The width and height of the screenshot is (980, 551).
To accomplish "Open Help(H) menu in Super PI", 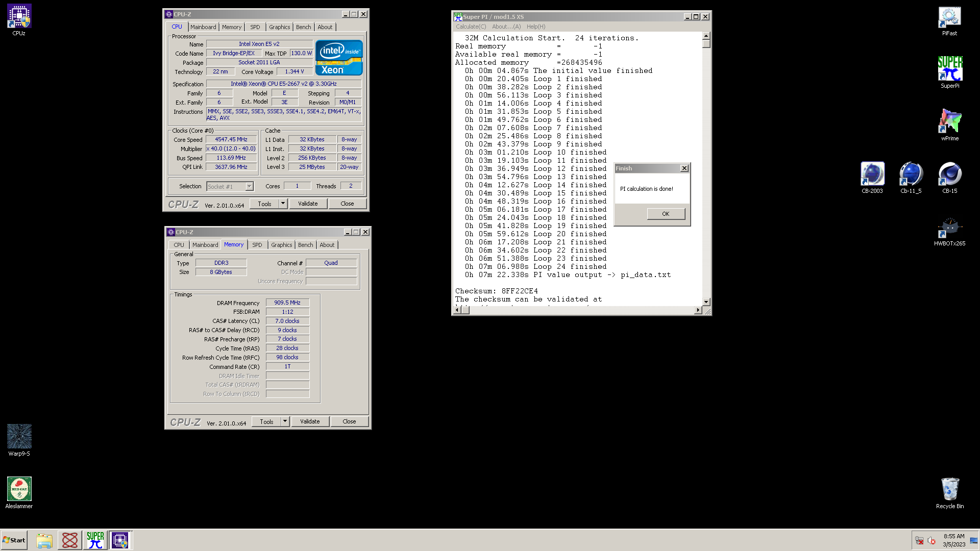I will pyautogui.click(x=536, y=27).
